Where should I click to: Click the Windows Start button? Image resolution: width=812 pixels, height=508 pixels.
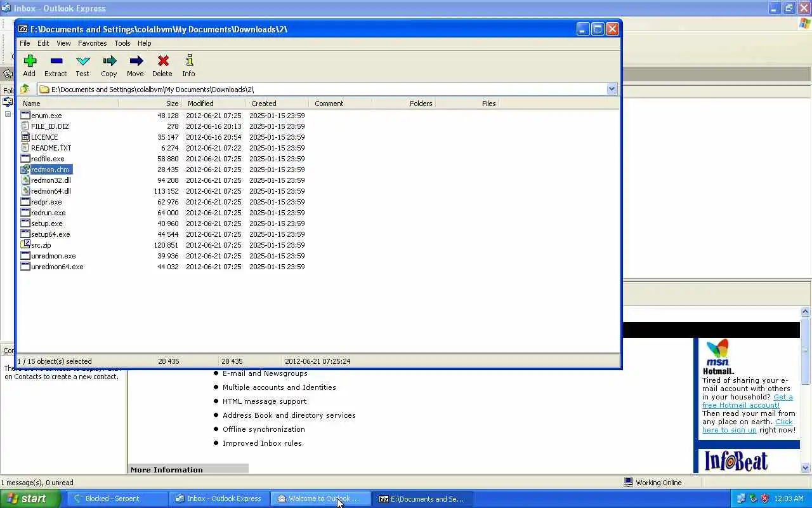[30, 498]
